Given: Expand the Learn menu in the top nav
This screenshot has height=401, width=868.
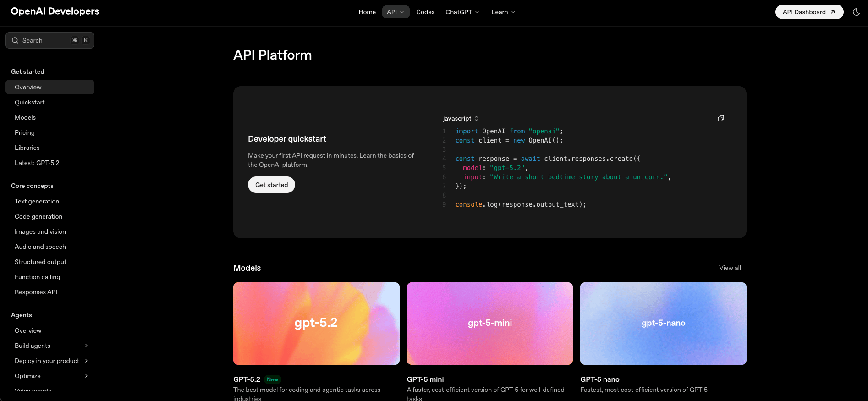Looking at the screenshot, I should pos(503,12).
